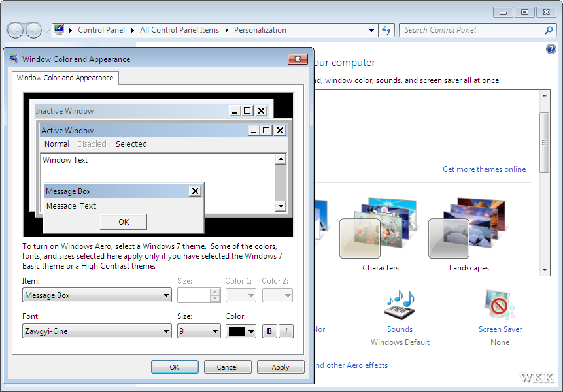Open the font Size dropdown showing 9

(x=199, y=331)
